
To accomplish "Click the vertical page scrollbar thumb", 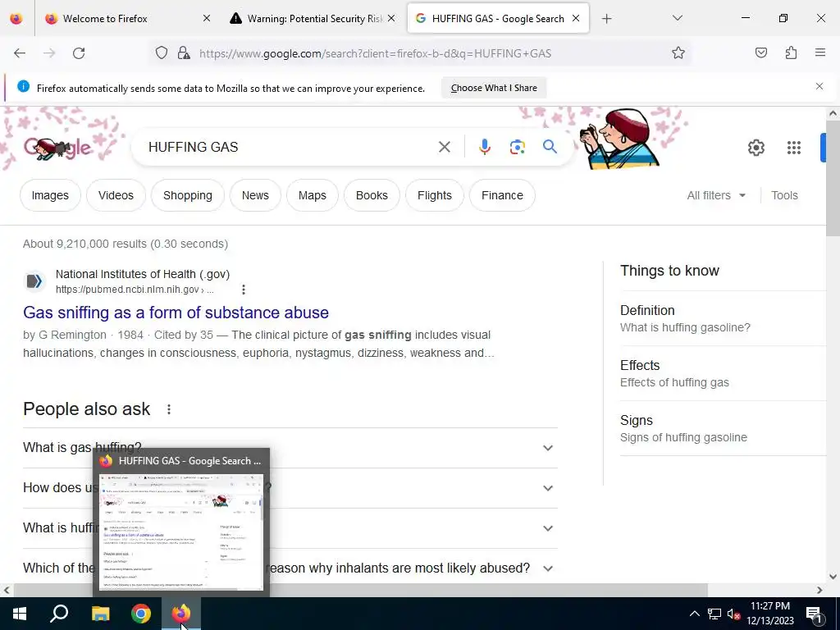I will pos(833,178).
